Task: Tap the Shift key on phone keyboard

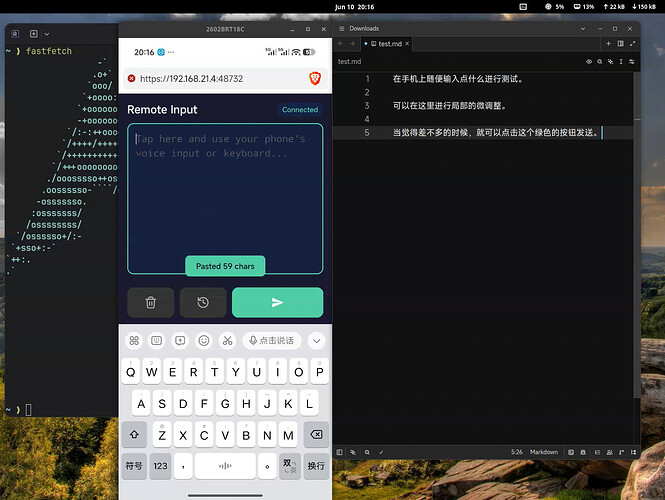Action: pyautogui.click(x=134, y=435)
